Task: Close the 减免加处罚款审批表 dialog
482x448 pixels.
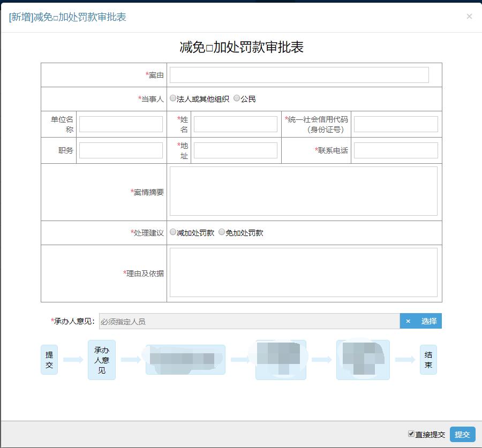Action: pos(469,17)
